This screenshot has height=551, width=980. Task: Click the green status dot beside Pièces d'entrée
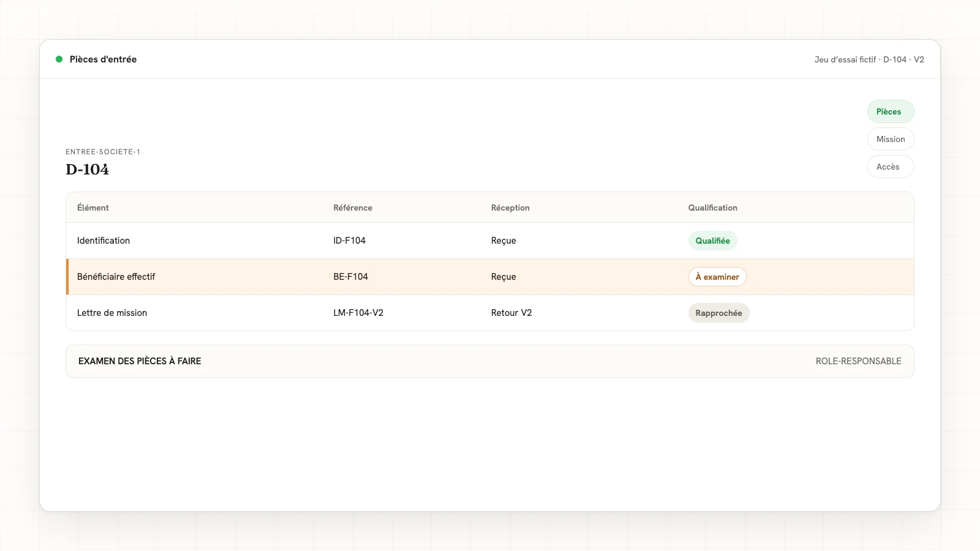59,59
